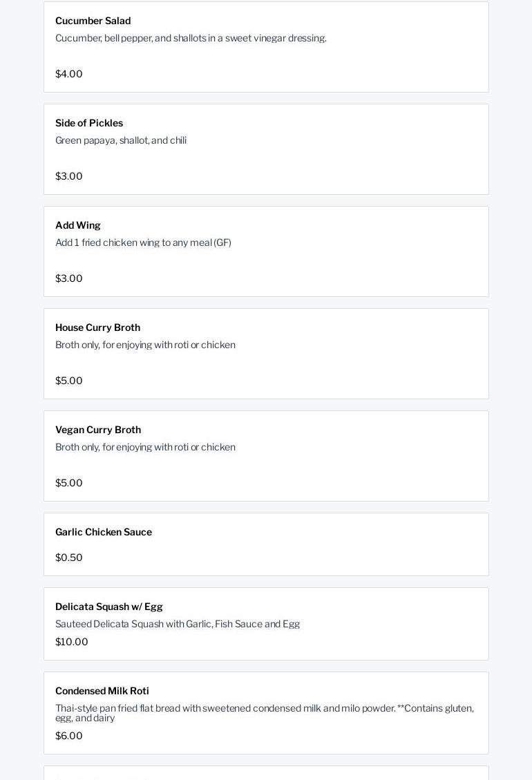This screenshot has width=532, height=780.
Task: Click the Side of Pickles $3.00 price
Action: point(69,176)
